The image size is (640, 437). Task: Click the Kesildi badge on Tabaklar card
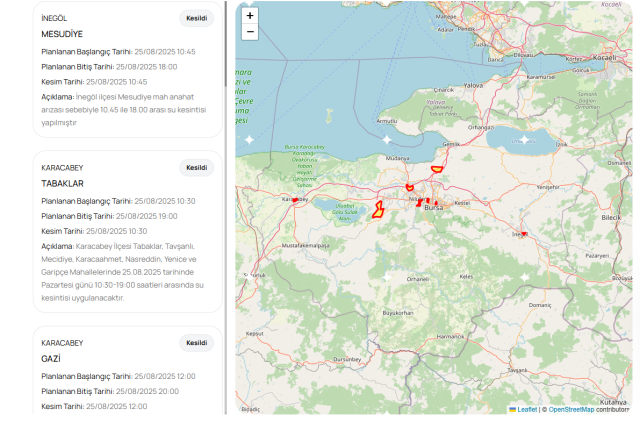pos(196,168)
